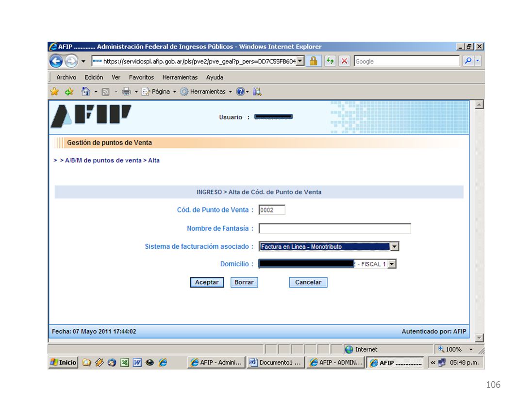Show hidden tray icons chevron
The height and width of the screenshot is (403, 532).
click(433, 362)
